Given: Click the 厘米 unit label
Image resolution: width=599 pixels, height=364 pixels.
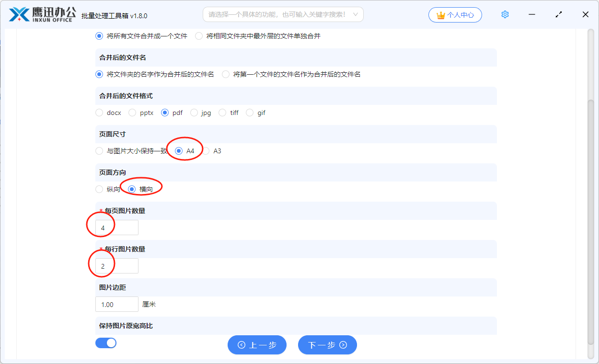Looking at the screenshot, I should [x=149, y=304].
